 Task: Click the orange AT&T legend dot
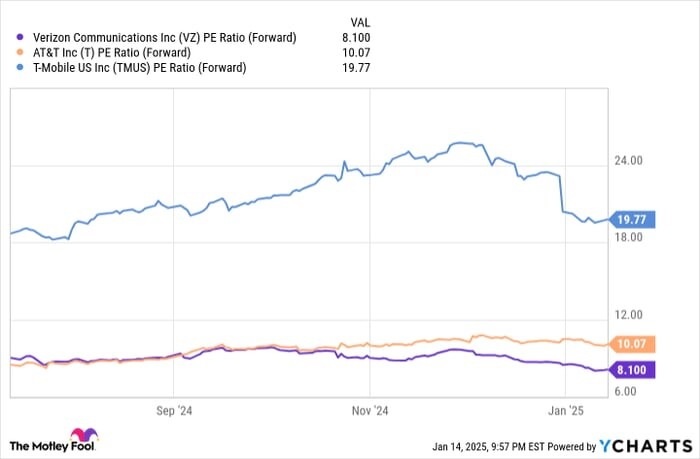tap(19, 53)
